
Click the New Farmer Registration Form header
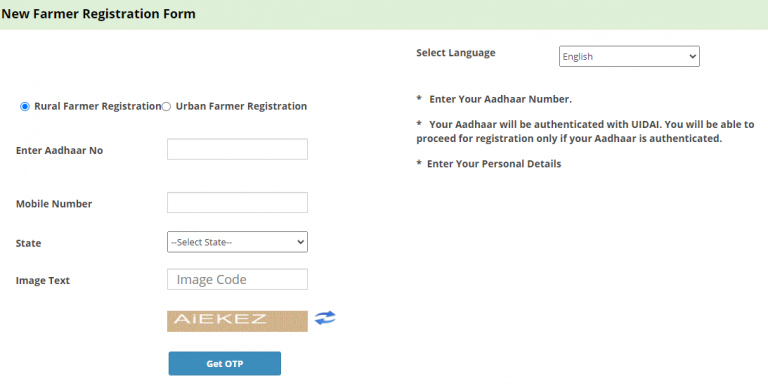click(x=98, y=14)
